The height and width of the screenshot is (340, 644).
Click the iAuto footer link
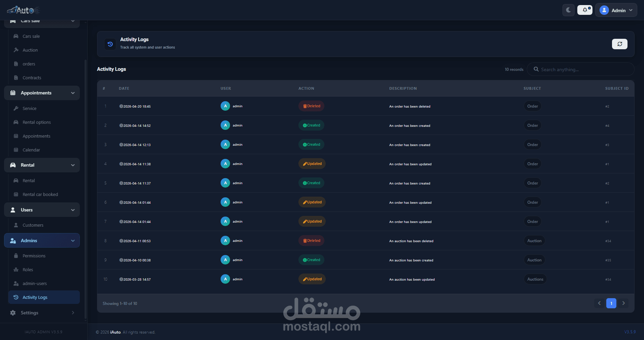tap(115, 332)
